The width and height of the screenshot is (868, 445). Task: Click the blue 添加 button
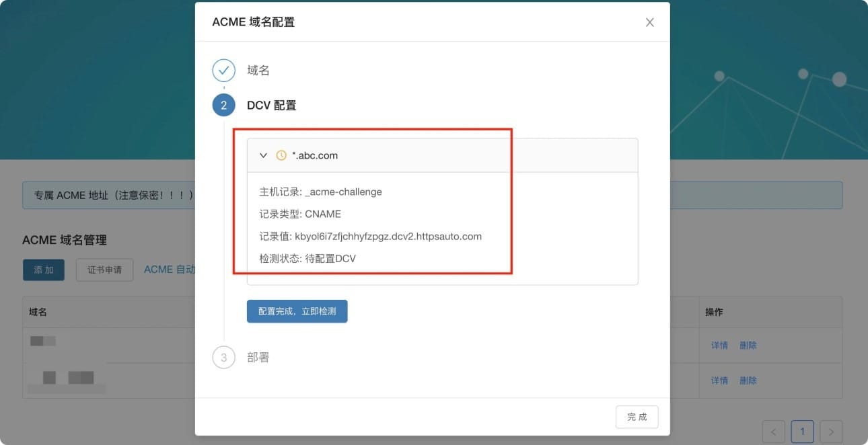44,270
